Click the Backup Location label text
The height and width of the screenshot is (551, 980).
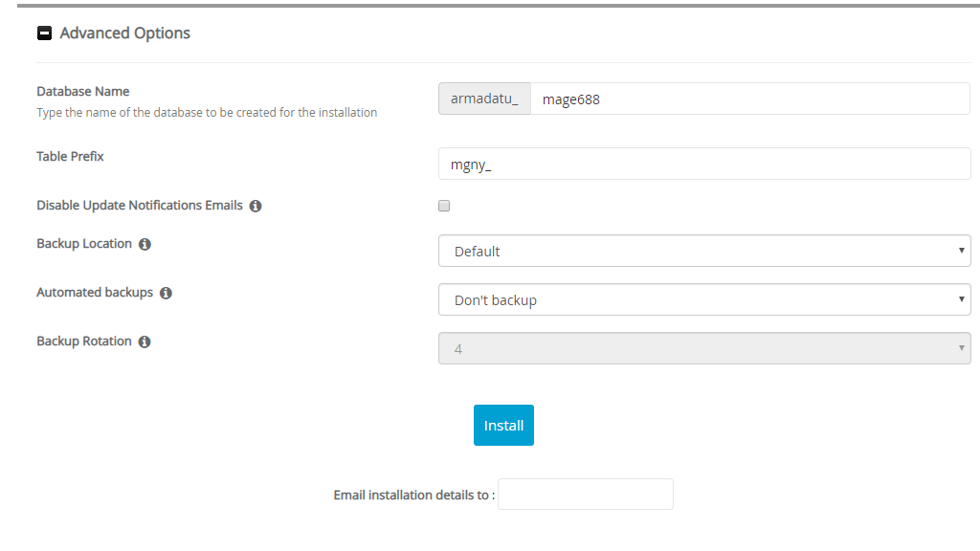(84, 244)
